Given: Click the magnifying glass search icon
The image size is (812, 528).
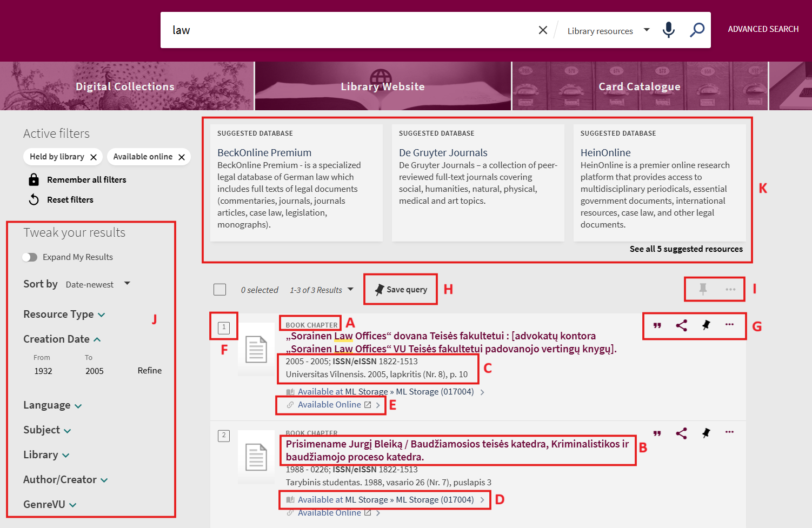Looking at the screenshot, I should [696, 30].
